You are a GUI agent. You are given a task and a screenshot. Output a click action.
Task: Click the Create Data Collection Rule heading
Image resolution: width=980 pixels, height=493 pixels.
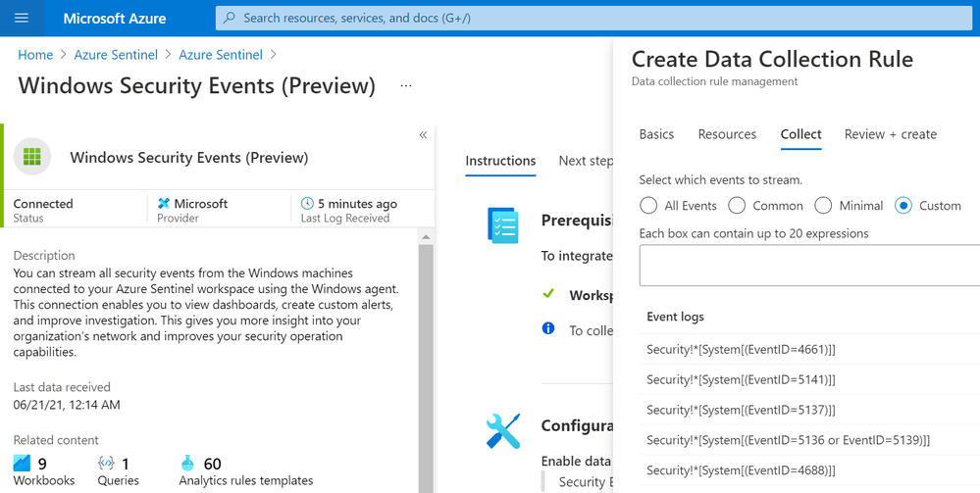pyautogui.click(x=772, y=60)
